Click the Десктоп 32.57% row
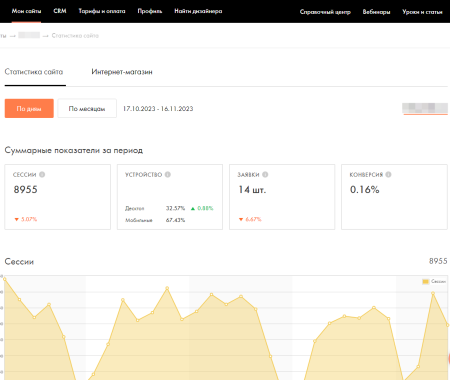This screenshot has height=380, width=450. 155,208
